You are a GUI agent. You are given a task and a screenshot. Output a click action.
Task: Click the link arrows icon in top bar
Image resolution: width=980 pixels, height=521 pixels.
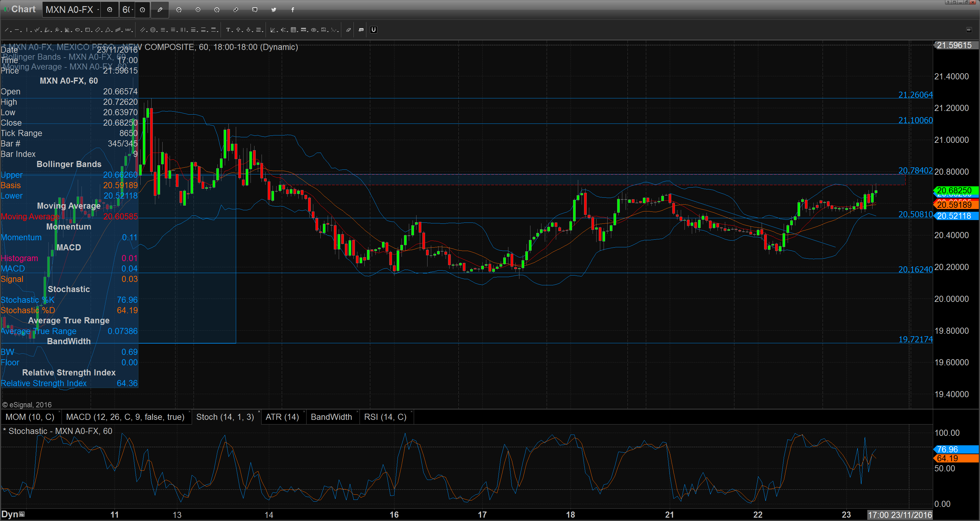click(x=236, y=10)
